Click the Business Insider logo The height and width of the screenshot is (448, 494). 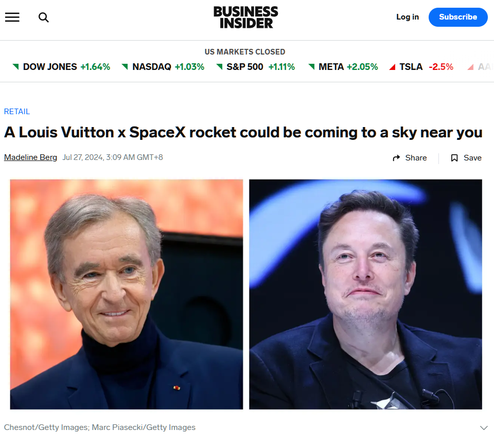(x=246, y=17)
